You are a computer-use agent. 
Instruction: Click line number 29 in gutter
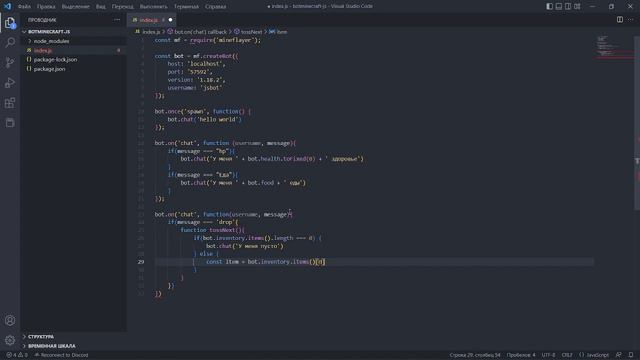tap(140, 262)
